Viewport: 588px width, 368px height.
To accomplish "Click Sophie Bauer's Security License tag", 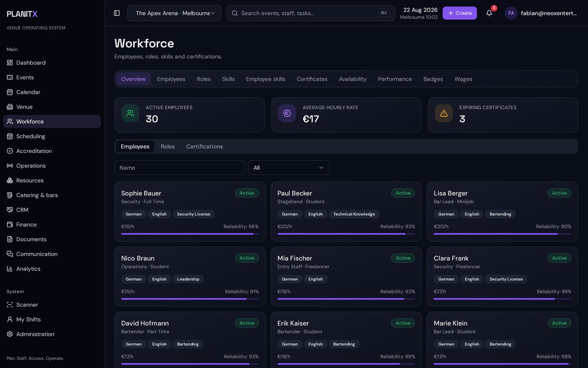I will [x=194, y=214].
